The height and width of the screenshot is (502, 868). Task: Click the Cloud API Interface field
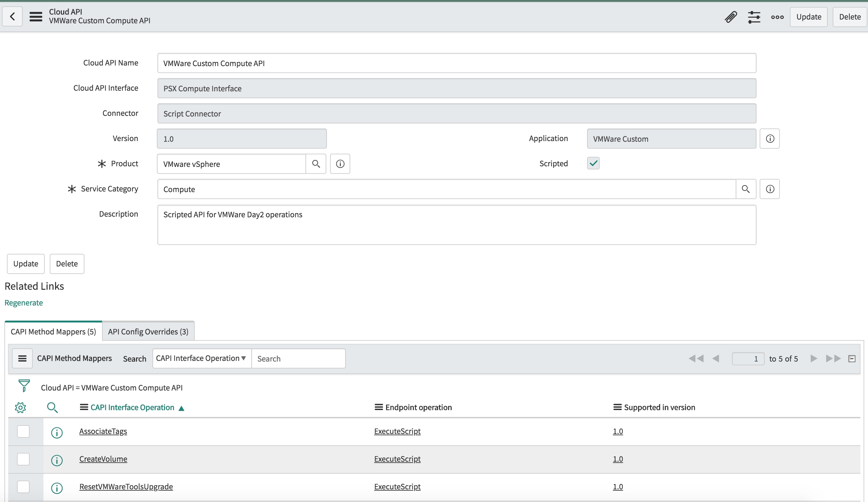pyautogui.click(x=457, y=88)
